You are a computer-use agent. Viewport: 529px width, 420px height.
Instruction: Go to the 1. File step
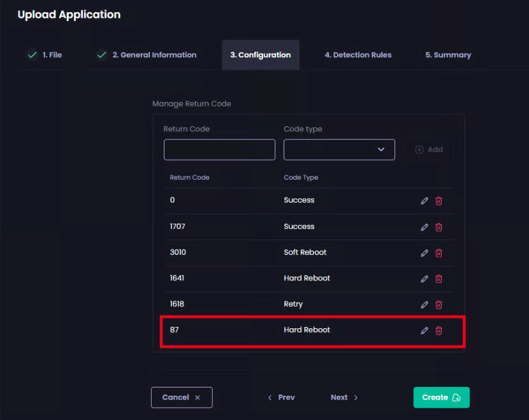pos(45,55)
